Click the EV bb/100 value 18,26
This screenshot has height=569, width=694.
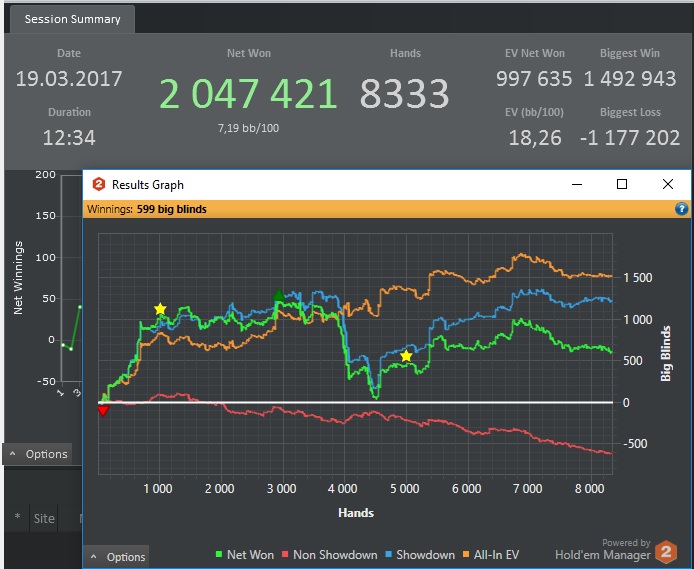coord(535,138)
